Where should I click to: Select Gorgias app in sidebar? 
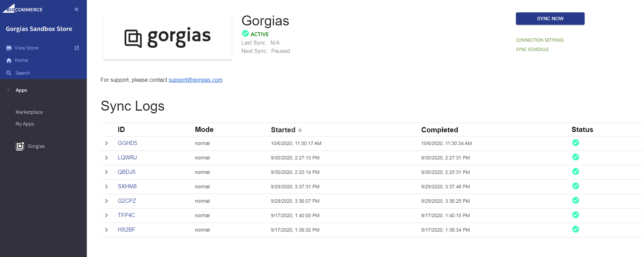pos(36,146)
